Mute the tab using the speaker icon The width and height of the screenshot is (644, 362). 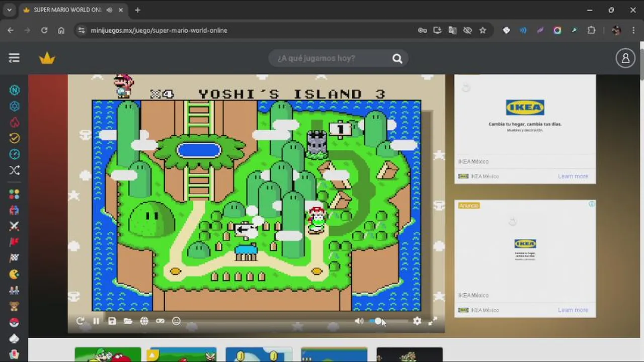pos(109,10)
